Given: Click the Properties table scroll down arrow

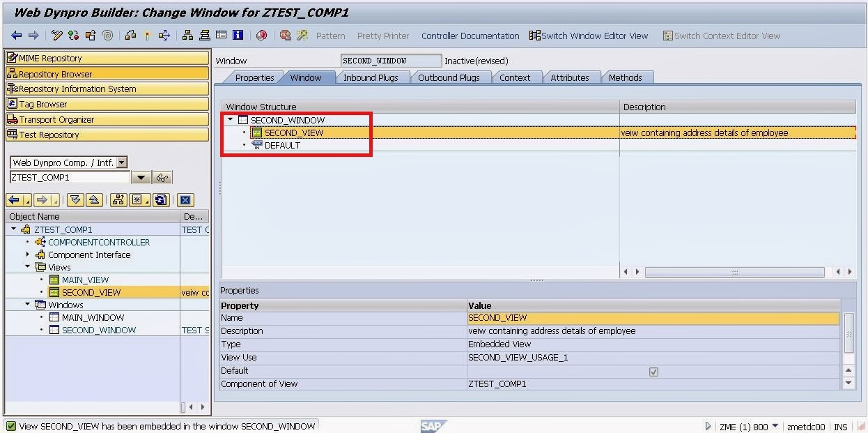Looking at the screenshot, I should click(x=848, y=383).
